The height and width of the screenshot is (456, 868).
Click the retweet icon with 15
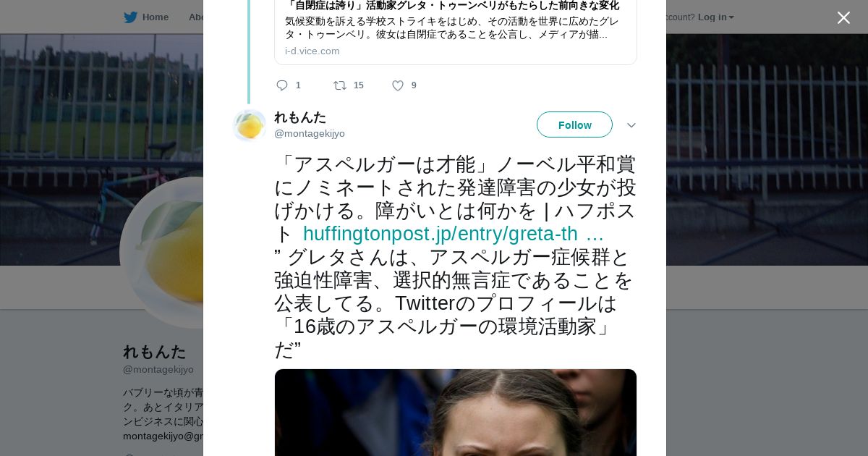click(340, 85)
